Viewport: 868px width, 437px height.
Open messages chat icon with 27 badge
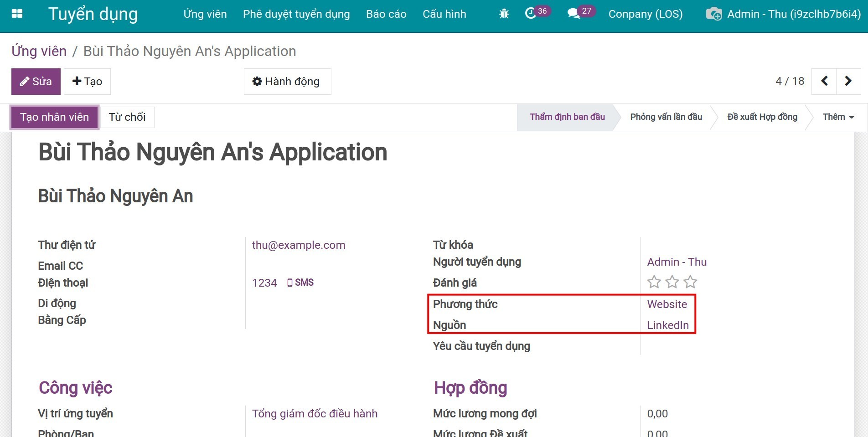pyautogui.click(x=573, y=14)
